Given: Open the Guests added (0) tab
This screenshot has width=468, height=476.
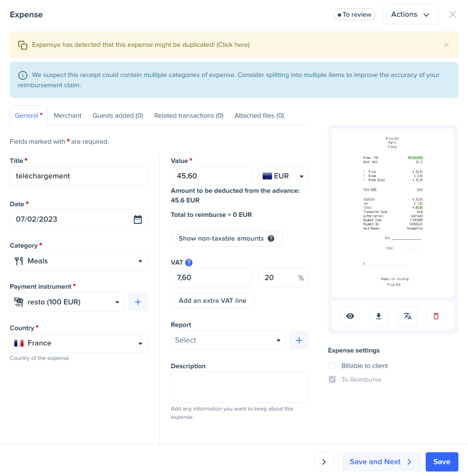Looking at the screenshot, I should 118,115.
